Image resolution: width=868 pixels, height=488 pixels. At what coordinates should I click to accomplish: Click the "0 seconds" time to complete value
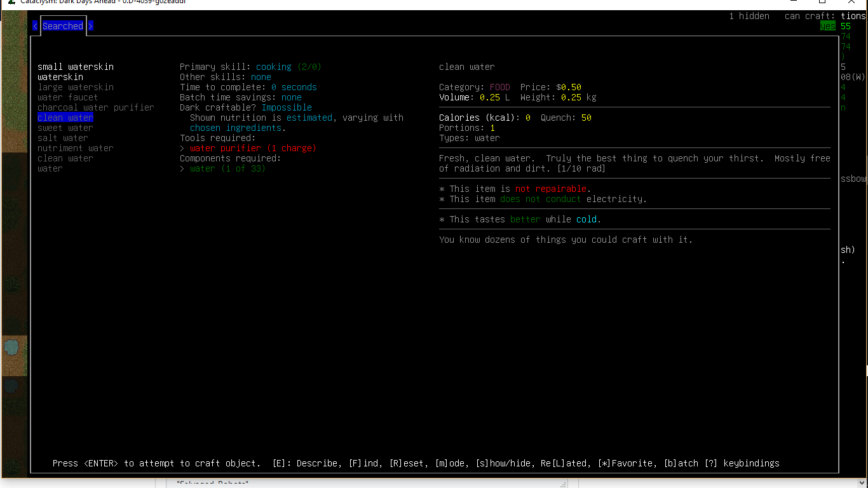tap(294, 87)
